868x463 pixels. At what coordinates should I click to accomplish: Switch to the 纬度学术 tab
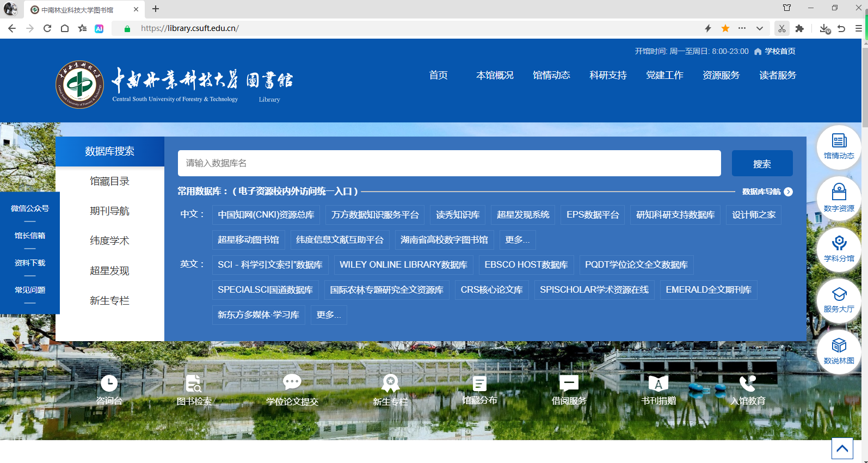(110, 240)
